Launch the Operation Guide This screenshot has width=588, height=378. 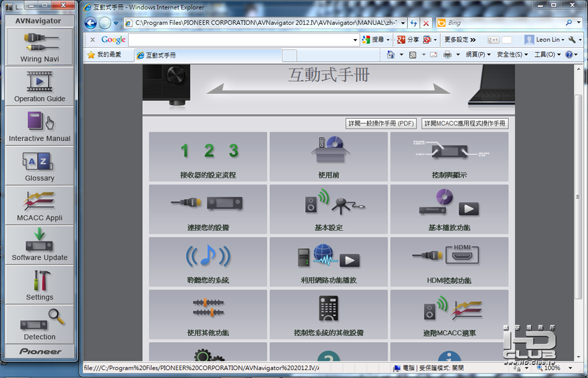(40, 86)
